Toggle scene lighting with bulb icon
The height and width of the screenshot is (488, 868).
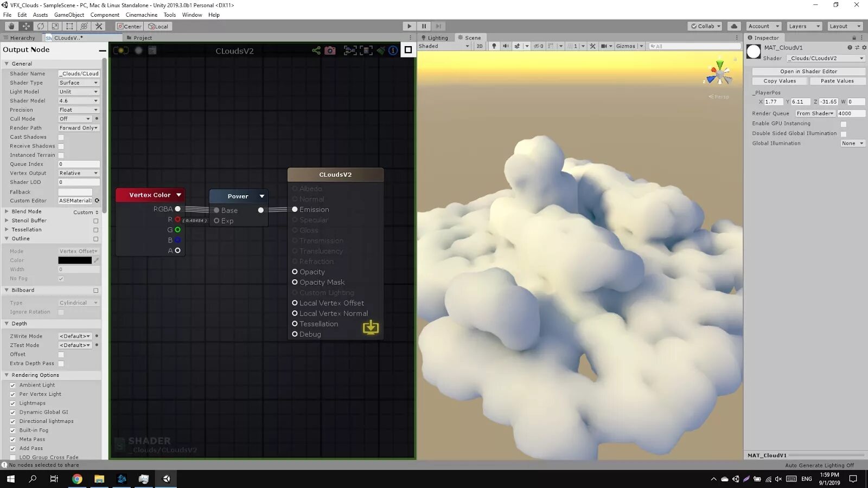click(494, 46)
